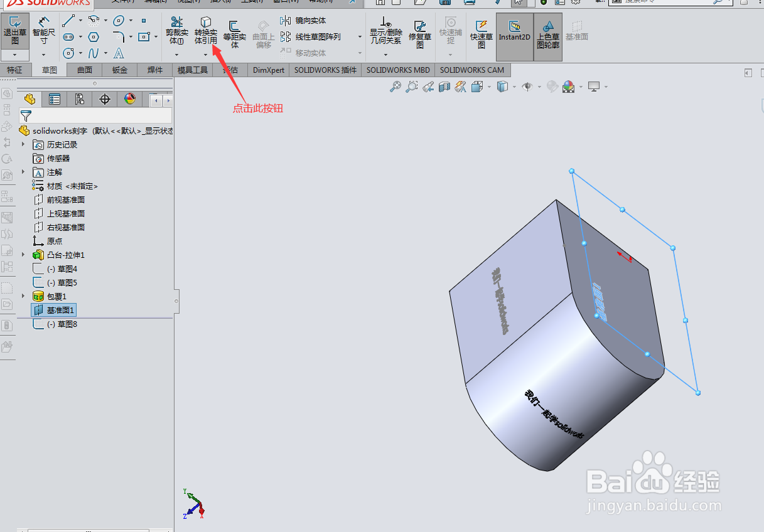Open the DisplayManager panel tab
This screenshot has width=764, height=532.
[130, 99]
